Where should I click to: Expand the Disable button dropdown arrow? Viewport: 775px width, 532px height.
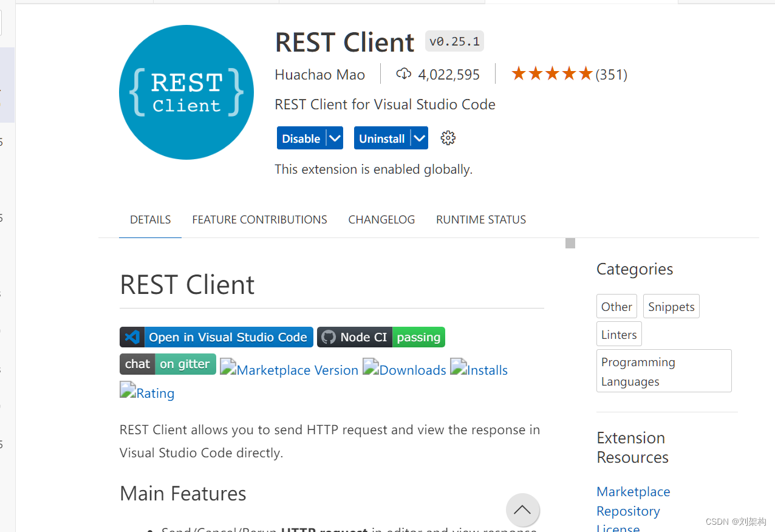[x=335, y=138]
